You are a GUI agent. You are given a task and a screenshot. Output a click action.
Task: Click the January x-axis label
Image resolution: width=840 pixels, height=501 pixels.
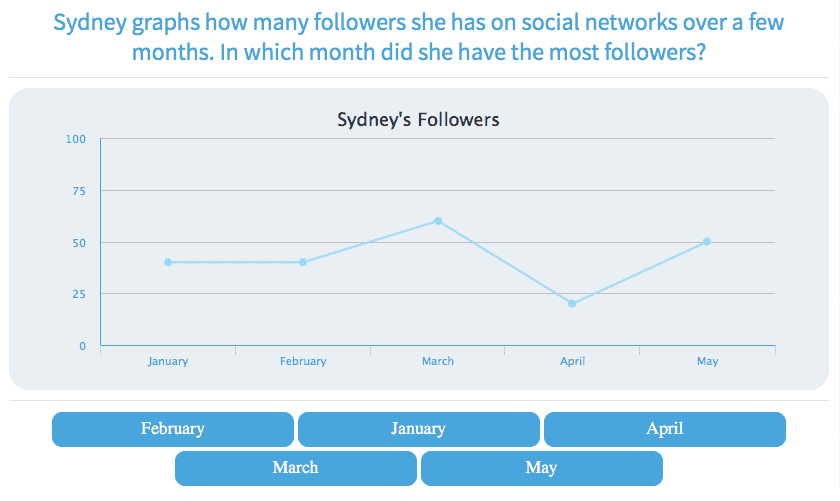pyautogui.click(x=168, y=361)
